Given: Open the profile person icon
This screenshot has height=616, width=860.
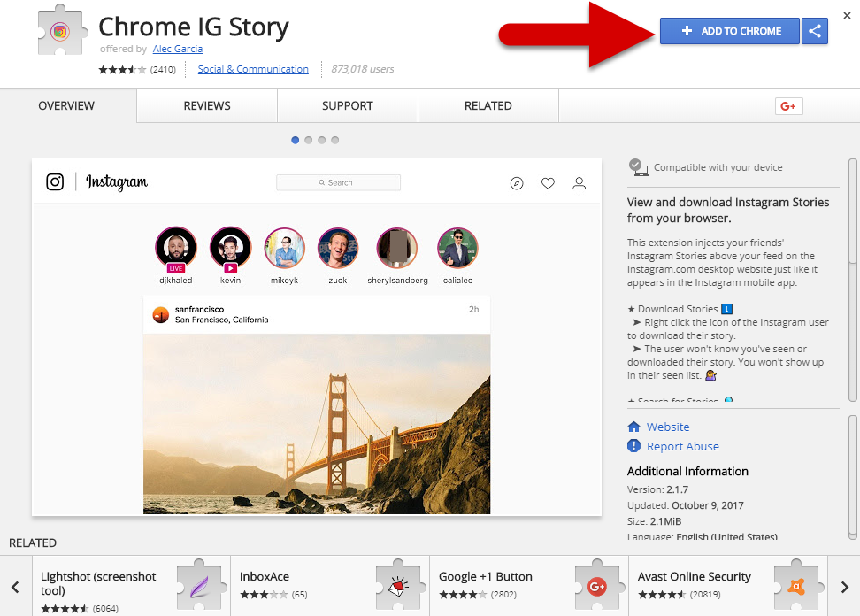Looking at the screenshot, I should [580, 183].
